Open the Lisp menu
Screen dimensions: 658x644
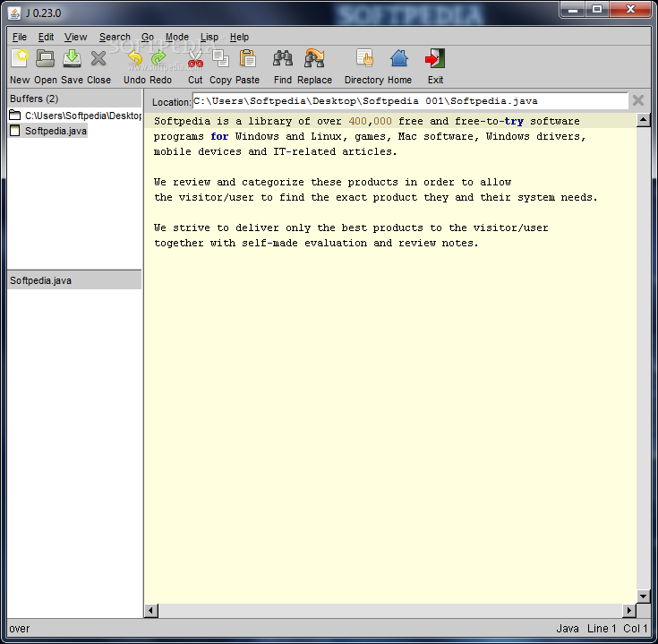tap(209, 37)
